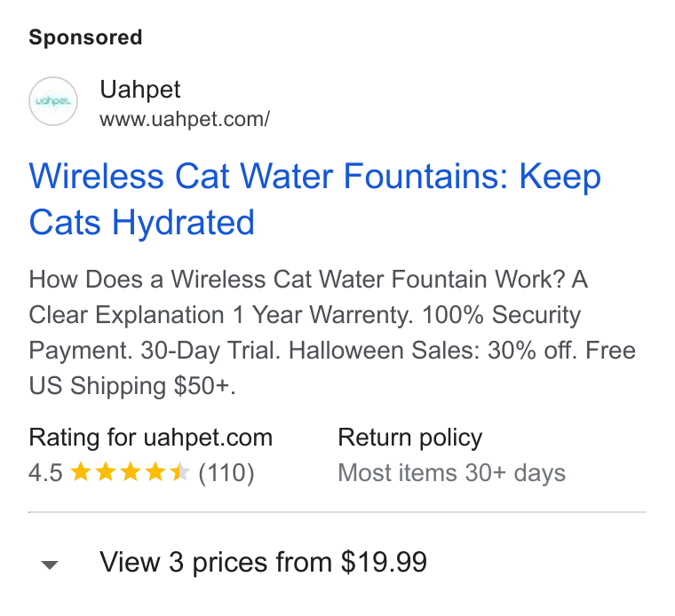Screen dimensions: 675x616
Task: Click the 4.5 rating number
Action: pos(45,473)
